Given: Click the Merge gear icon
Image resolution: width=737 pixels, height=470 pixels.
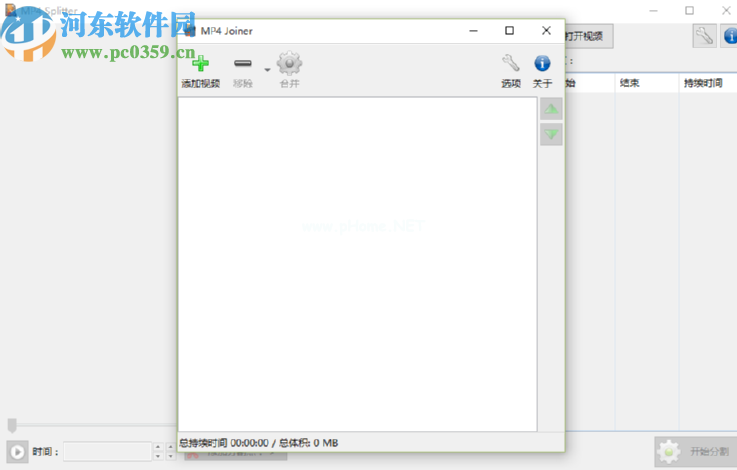Looking at the screenshot, I should coord(289,63).
